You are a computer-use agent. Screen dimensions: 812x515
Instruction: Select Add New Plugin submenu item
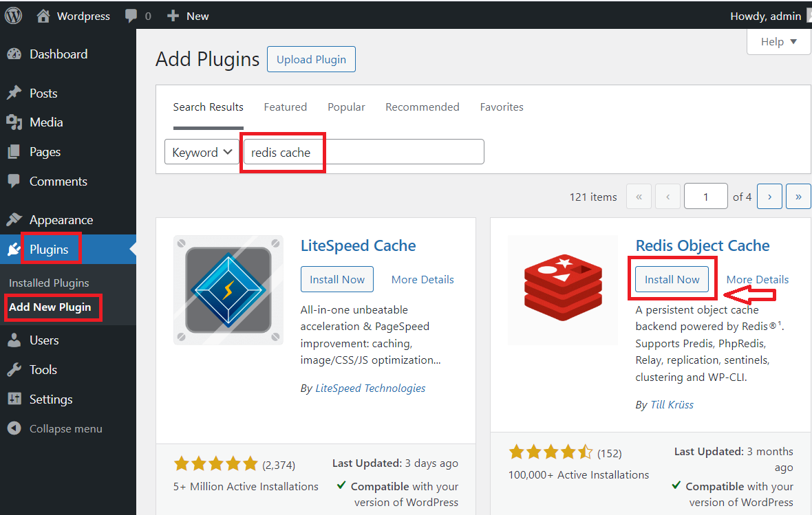(50, 307)
